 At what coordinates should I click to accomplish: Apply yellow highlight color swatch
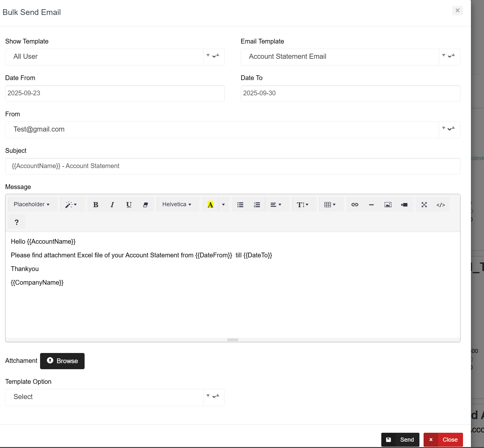(211, 205)
